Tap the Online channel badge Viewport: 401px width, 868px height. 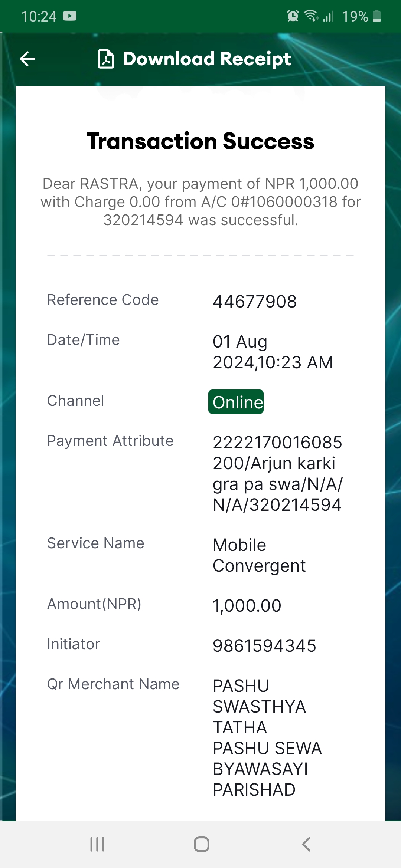(x=236, y=402)
